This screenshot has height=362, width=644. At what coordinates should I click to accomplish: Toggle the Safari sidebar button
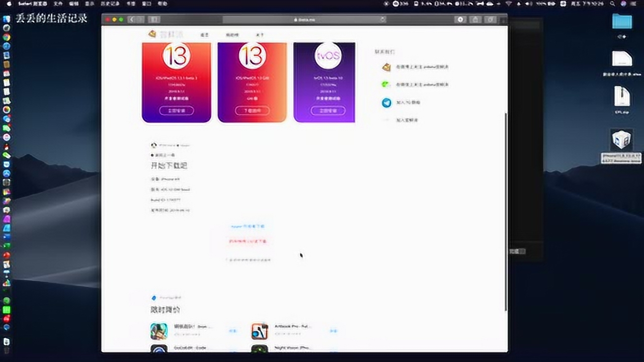154,20
